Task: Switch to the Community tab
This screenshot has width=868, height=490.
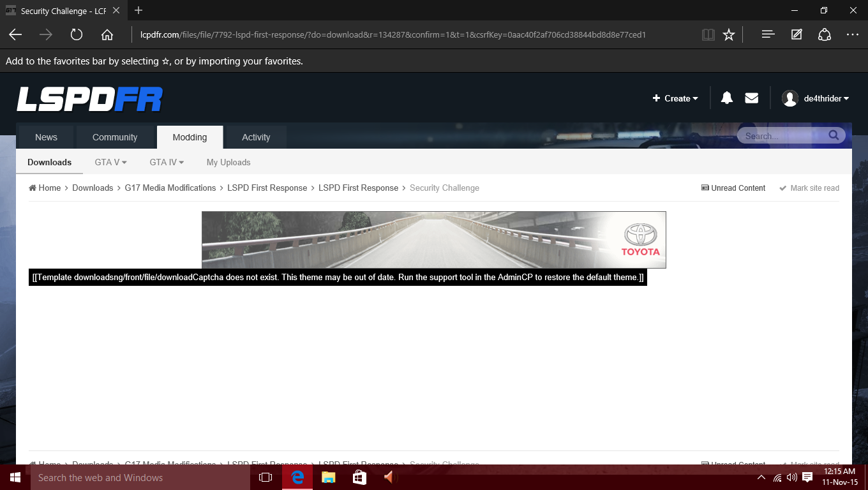Action: click(115, 137)
